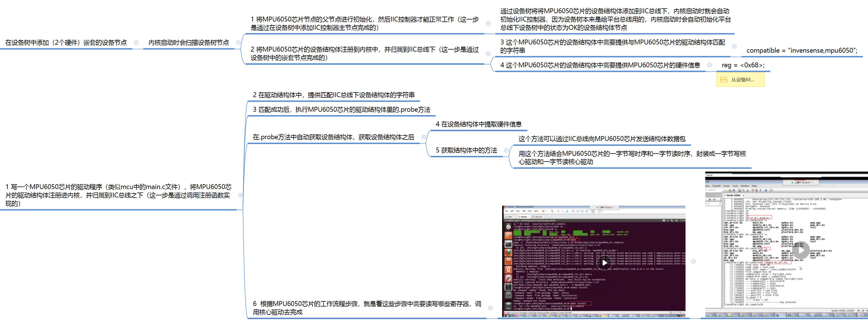Open the yellow 从设备M... note icon

[x=723, y=80]
